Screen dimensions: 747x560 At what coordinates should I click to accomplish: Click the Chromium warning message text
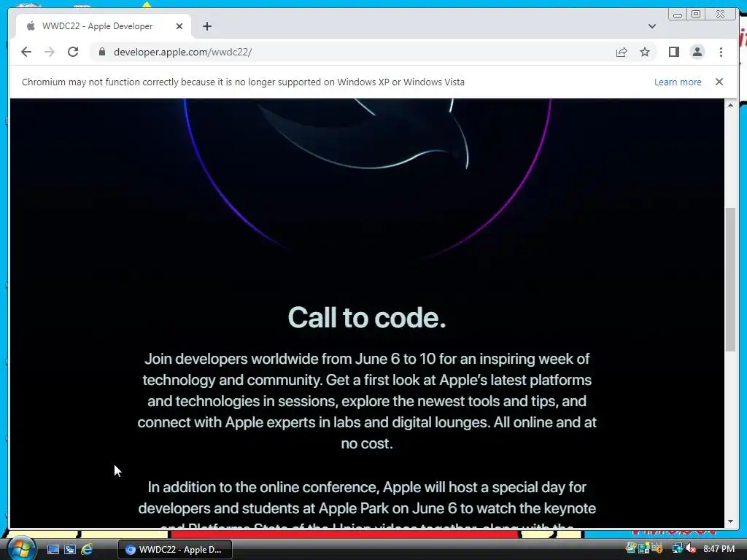243,82
